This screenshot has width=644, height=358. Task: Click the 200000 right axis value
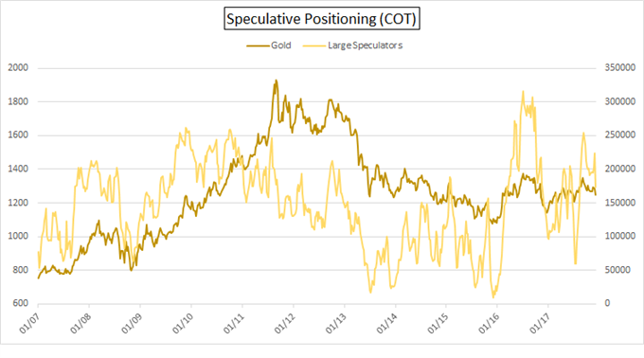point(619,169)
